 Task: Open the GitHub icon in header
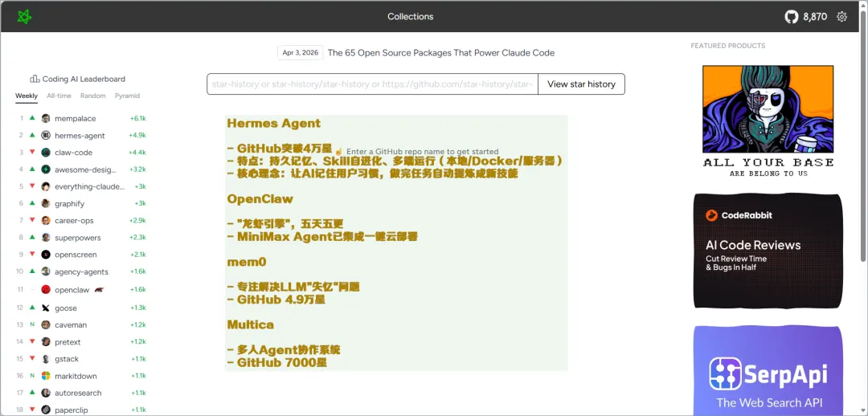[x=792, y=17]
